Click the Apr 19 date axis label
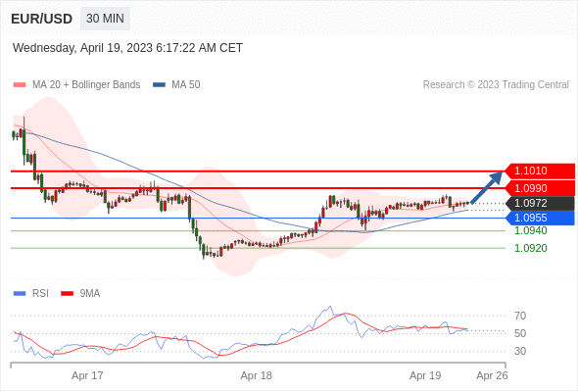 425,375
